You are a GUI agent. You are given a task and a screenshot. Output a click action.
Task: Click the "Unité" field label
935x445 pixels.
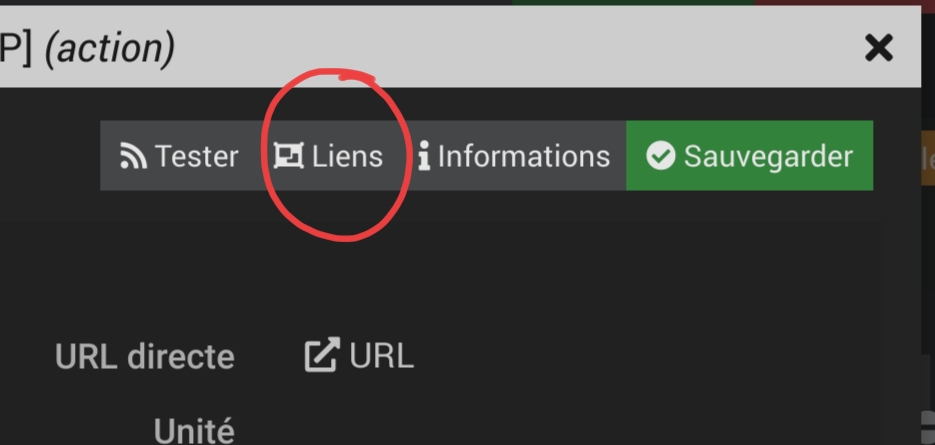point(194,431)
